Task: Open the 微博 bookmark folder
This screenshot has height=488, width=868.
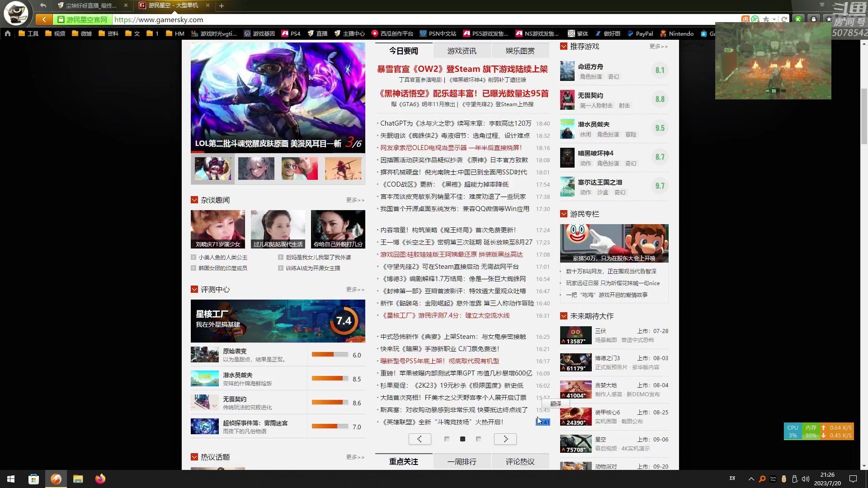Action: coord(81,33)
